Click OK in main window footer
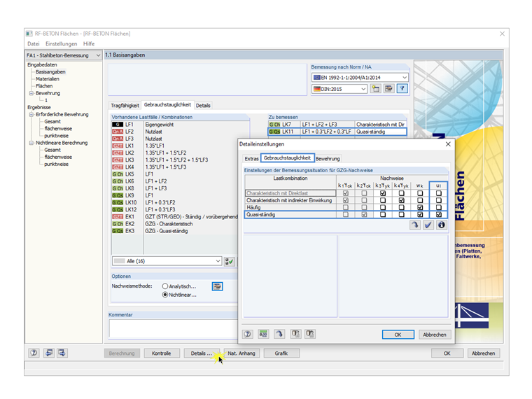This screenshot has width=532, height=399. (x=447, y=353)
